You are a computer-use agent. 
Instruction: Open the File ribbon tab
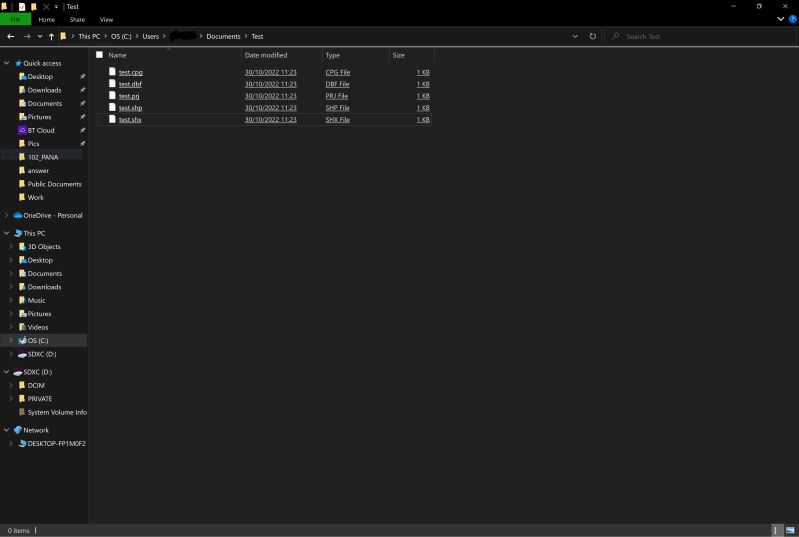coord(15,19)
